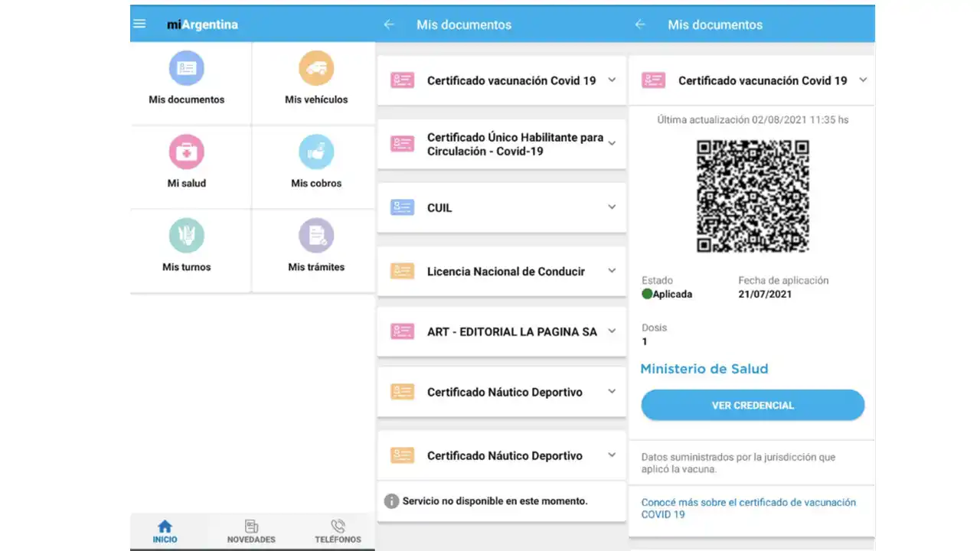Tap the vaccination QR code
980x551 pixels.
coord(753,195)
